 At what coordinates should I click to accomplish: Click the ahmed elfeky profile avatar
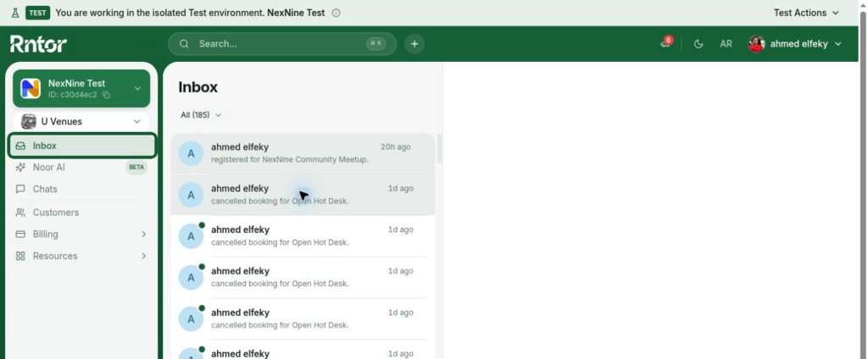(x=756, y=44)
